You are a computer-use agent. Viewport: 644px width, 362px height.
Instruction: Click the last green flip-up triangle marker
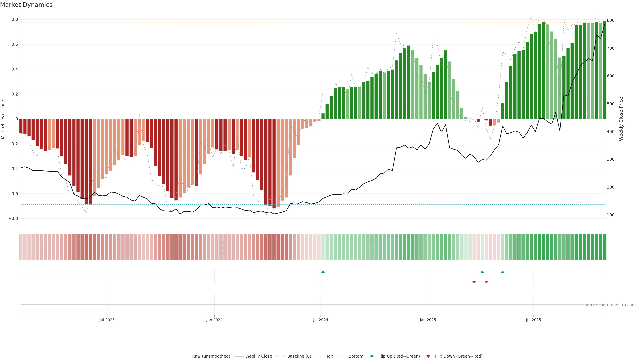tap(502, 272)
